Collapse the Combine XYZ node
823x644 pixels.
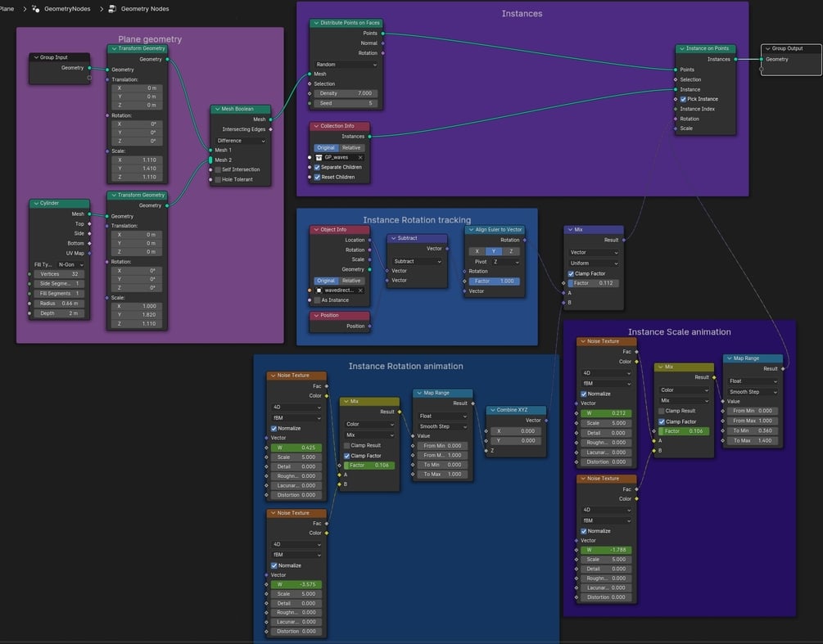(x=492, y=410)
